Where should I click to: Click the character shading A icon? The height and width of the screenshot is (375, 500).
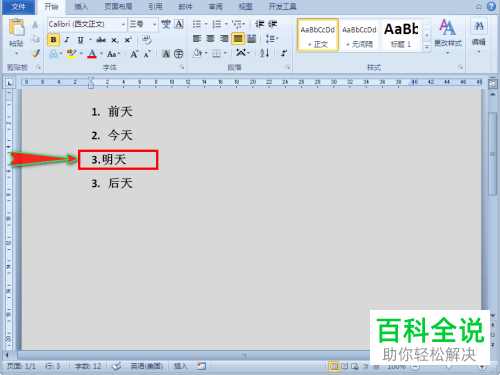tap(166, 54)
